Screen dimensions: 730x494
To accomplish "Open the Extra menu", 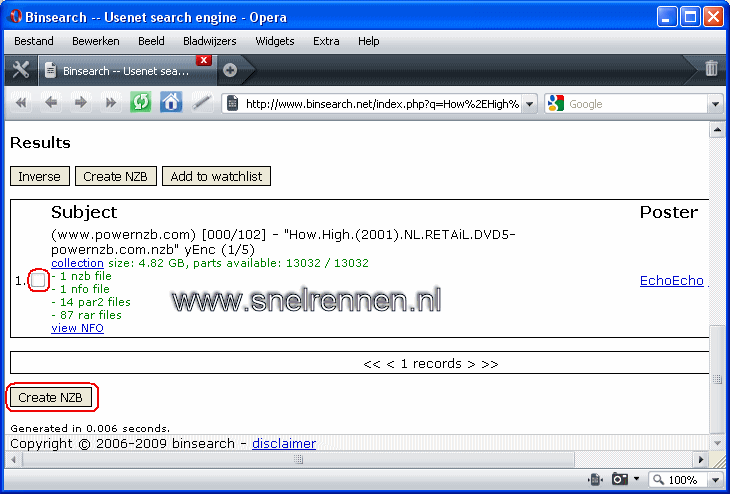I will click(x=326, y=41).
